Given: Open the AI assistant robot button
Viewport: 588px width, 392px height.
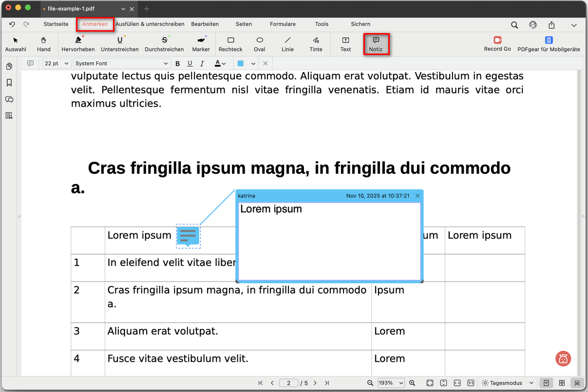Looking at the screenshot, I should (563, 359).
